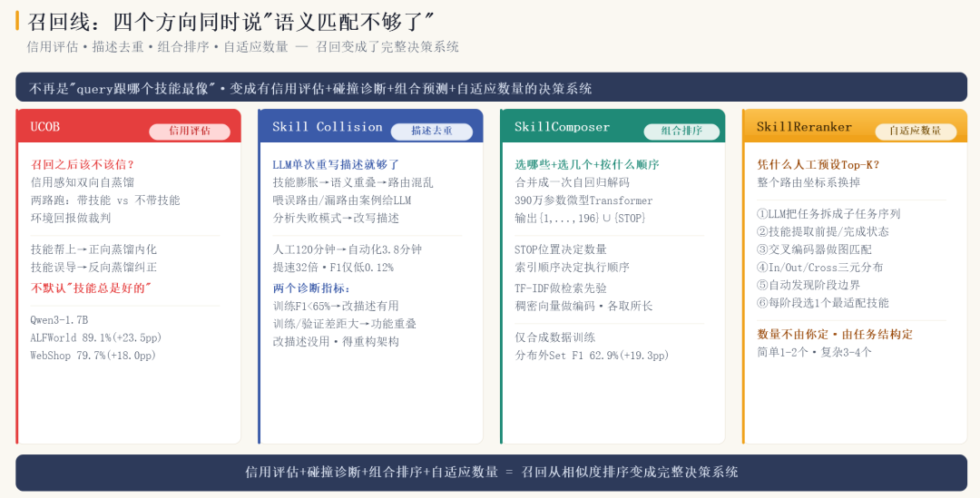The height and width of the screenshot is (498, 980).
Task: Select the SkillReranker card title
Action: (x=804, y=127)
